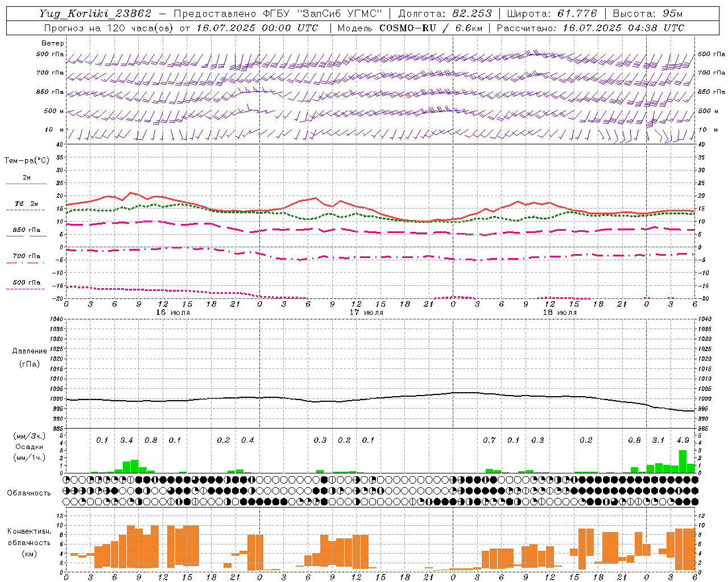Click the 0.7 precipitation amount value
Screen dimensions: 728x582
489,440
